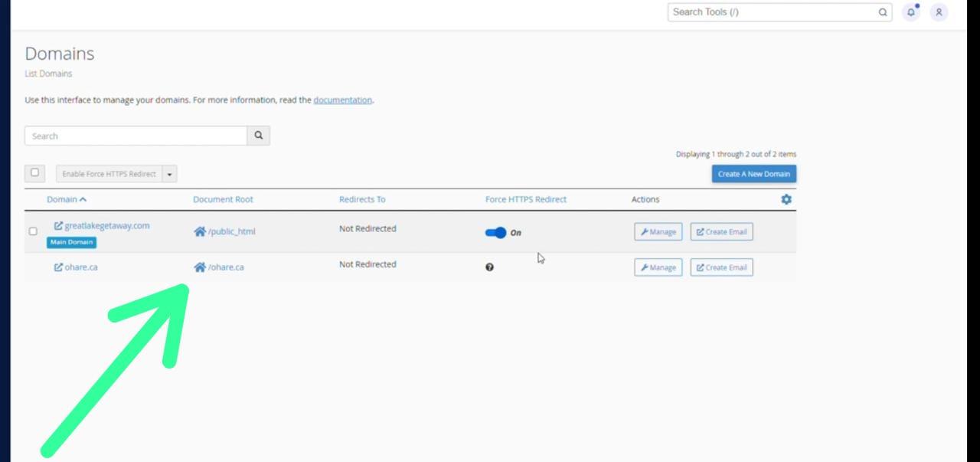
Task: Toggle Force HTTPS Redirect for greatlakegetaway.com
Action: [496, 232]
